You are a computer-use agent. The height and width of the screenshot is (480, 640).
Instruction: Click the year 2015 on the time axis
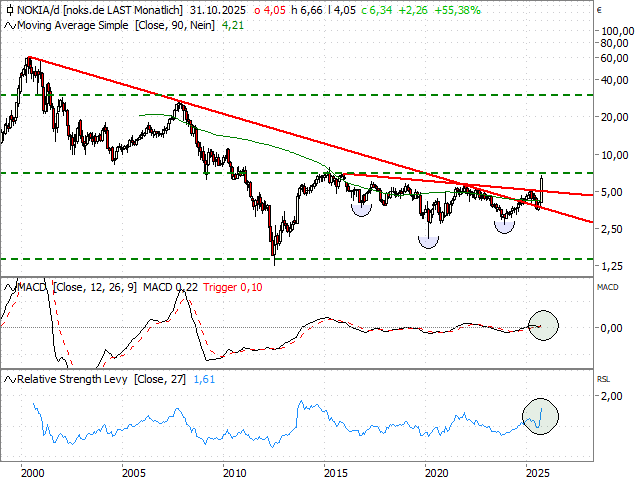pyautogui.click(x=336, y=473)
